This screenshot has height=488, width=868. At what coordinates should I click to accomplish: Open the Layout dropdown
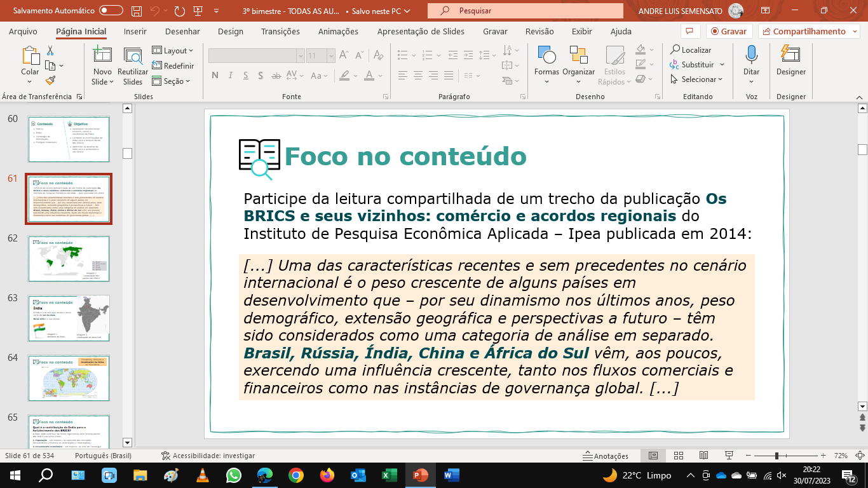[174, 51]
